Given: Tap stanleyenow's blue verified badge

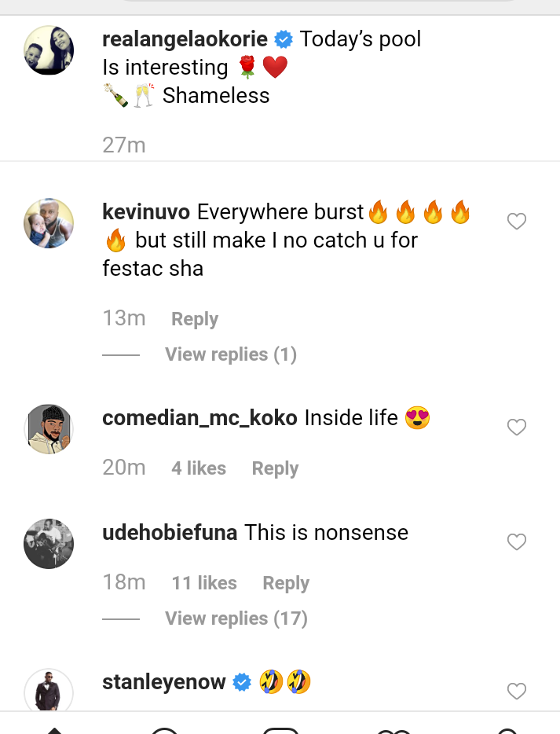Looking at the screenshot, I should coord(242,682).
